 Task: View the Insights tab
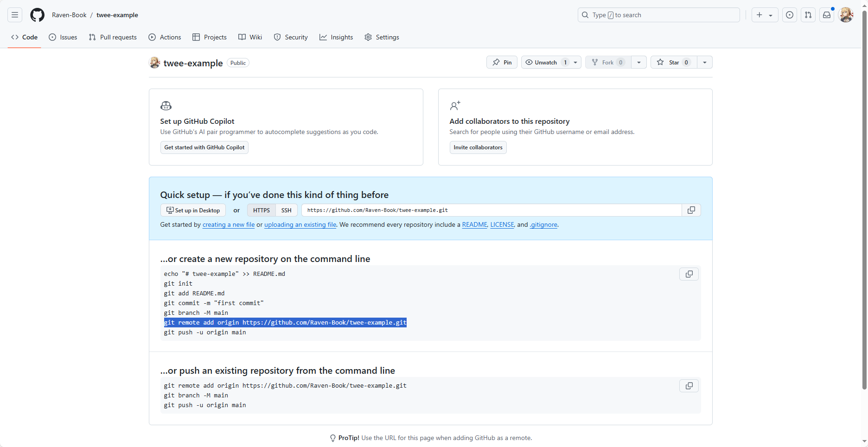[x=336, y=37]
